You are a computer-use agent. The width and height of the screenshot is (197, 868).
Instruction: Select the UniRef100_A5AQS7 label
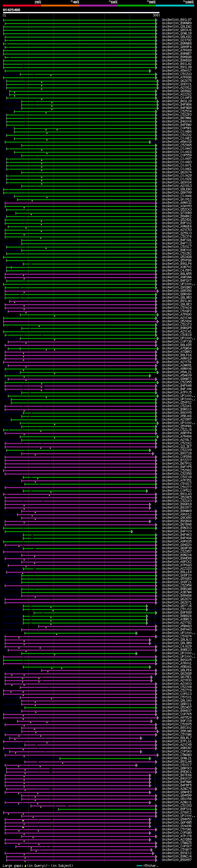click(x=177, y=71)
